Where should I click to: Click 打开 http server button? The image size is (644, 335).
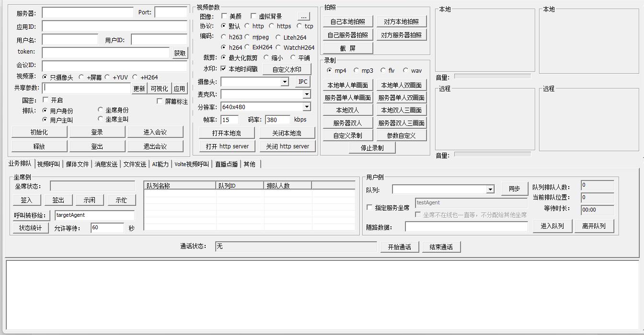pos(228,146)
